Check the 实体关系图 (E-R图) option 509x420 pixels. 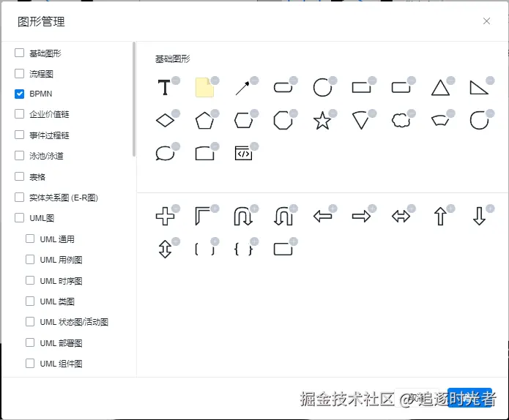point(20,198)
